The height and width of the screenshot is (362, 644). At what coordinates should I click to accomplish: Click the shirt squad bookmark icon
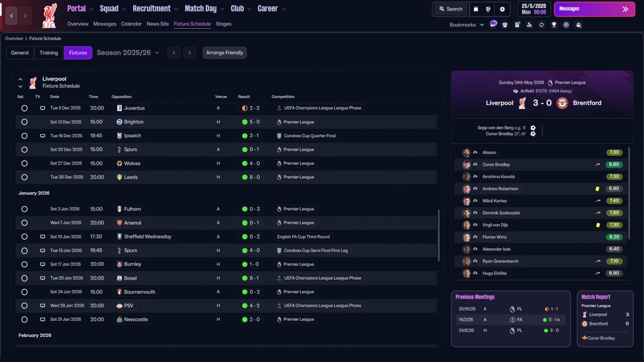tap(505, 25)
